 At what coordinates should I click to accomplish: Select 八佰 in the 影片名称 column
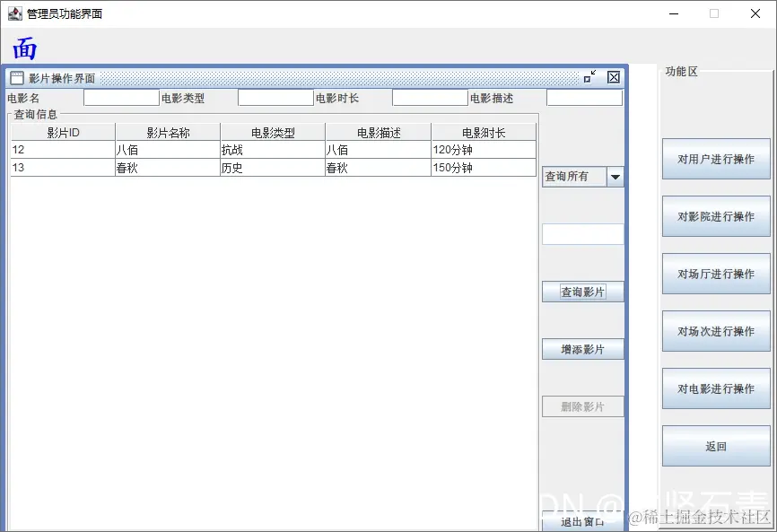point(168,150)
